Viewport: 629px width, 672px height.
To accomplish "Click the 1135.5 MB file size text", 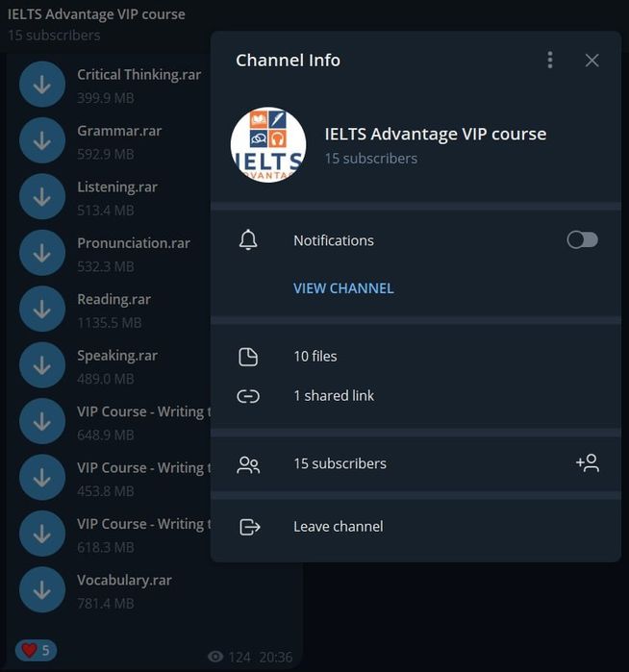I will [110, 323].
